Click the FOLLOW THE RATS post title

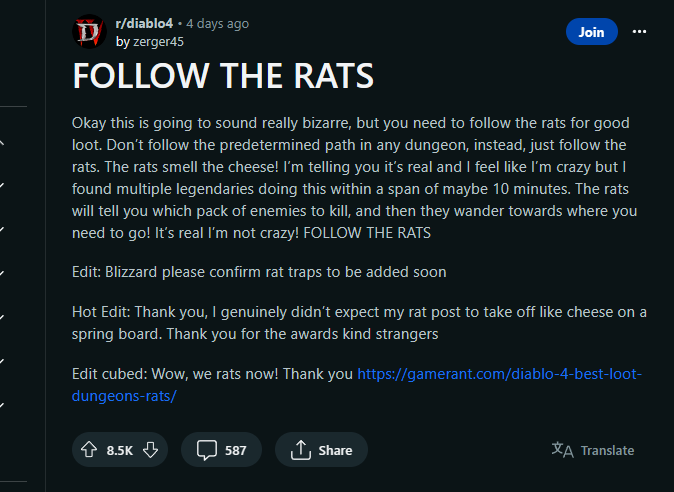222,77
